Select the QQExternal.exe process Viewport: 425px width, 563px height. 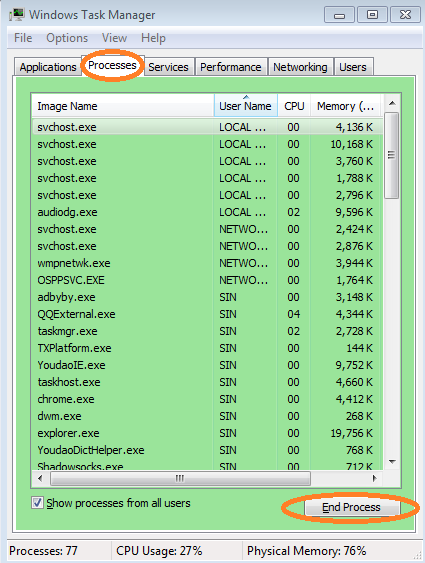[207, 314]
